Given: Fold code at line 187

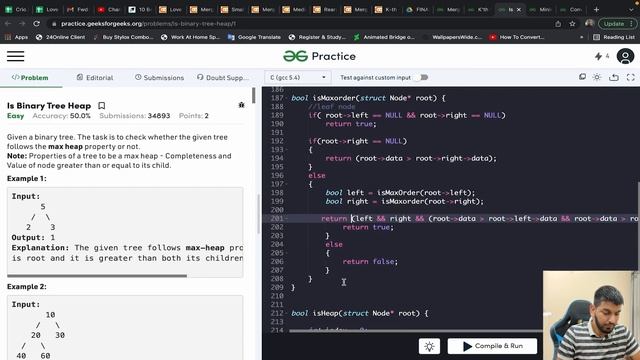Looking at the screenshot, I should [x=286, y=98].
